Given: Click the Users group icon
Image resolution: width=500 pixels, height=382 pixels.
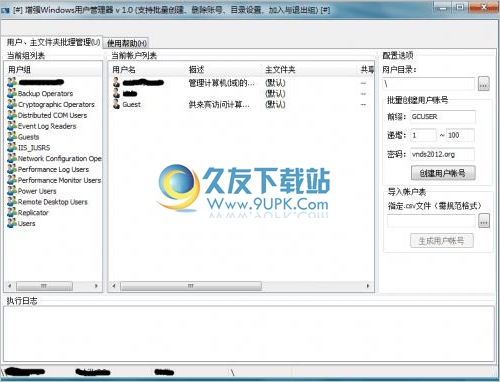Looking at the screenshot, I should tap(12, 223).
